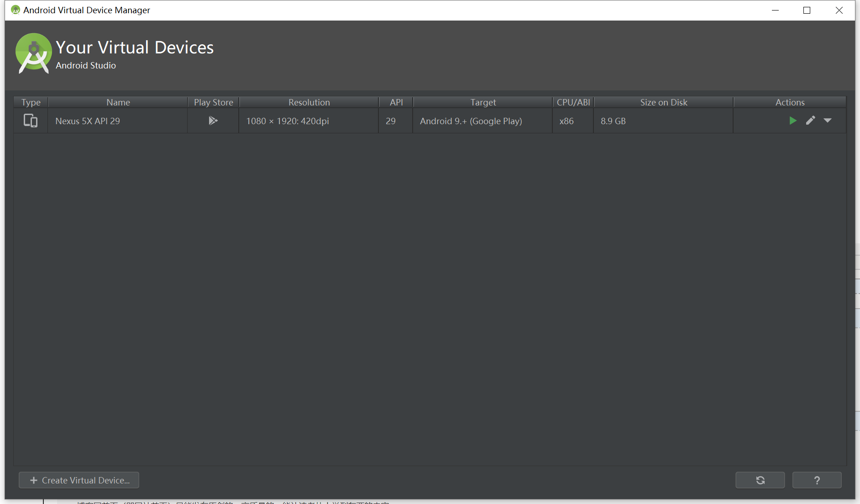Sort by Type column header
Image resolution: width=860 pixels, height=504 pixels.
31,102
